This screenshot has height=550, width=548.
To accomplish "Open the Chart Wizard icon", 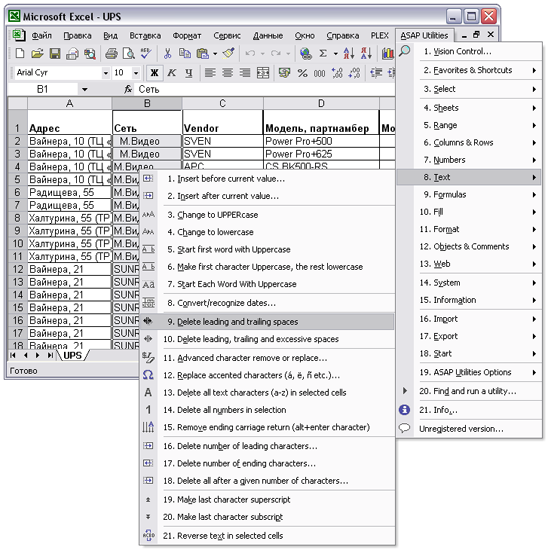I will coord(388,54).
